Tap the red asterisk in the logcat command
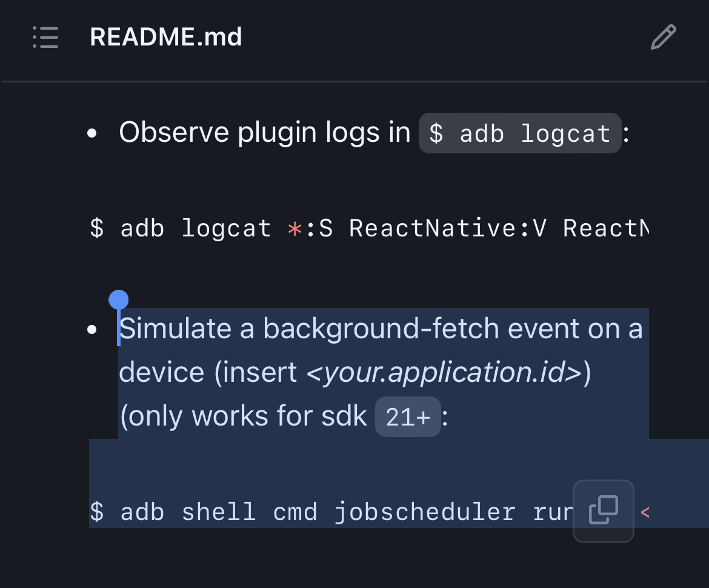709x588 pixels. pyautogui.click(x=295, y=229)
